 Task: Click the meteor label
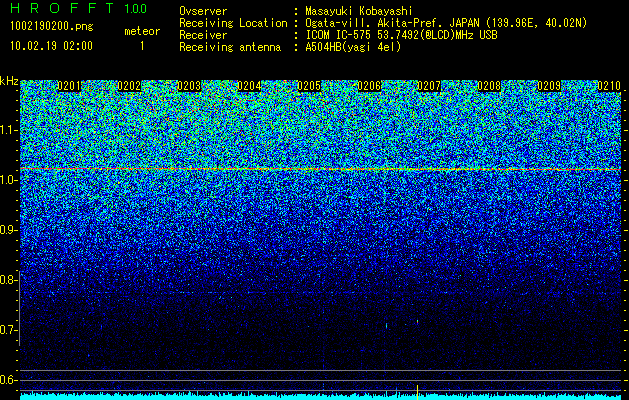pos(142,31)
